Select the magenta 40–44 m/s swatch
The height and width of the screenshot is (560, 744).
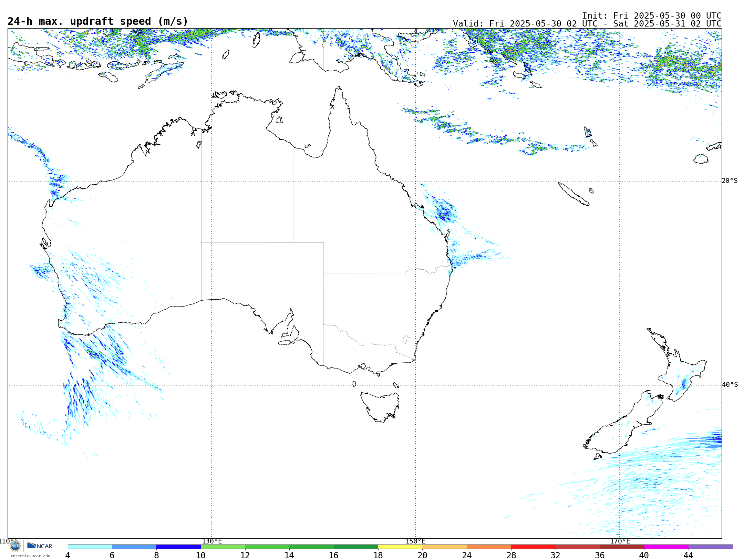point(666,547)
